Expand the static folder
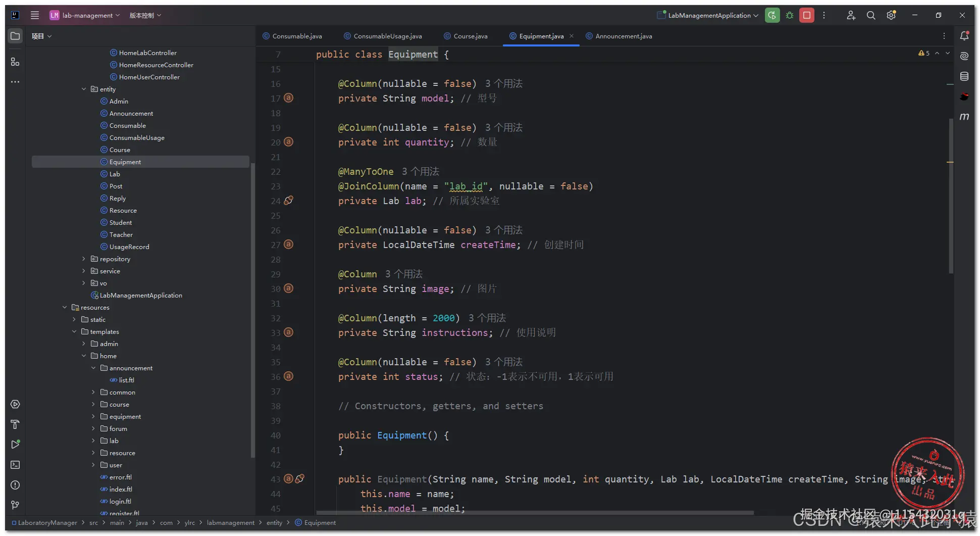Screen dimensions: 980x536 click(74, 319)
